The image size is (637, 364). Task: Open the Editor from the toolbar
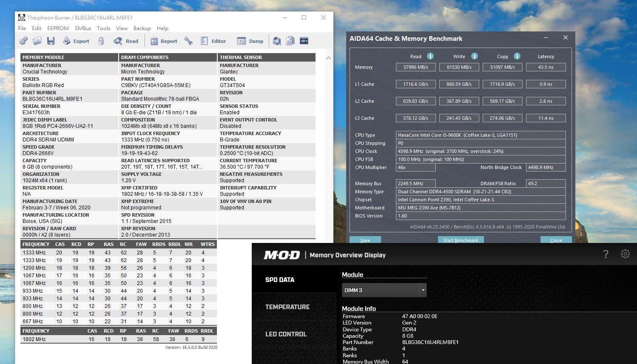(x=213, y=41)
